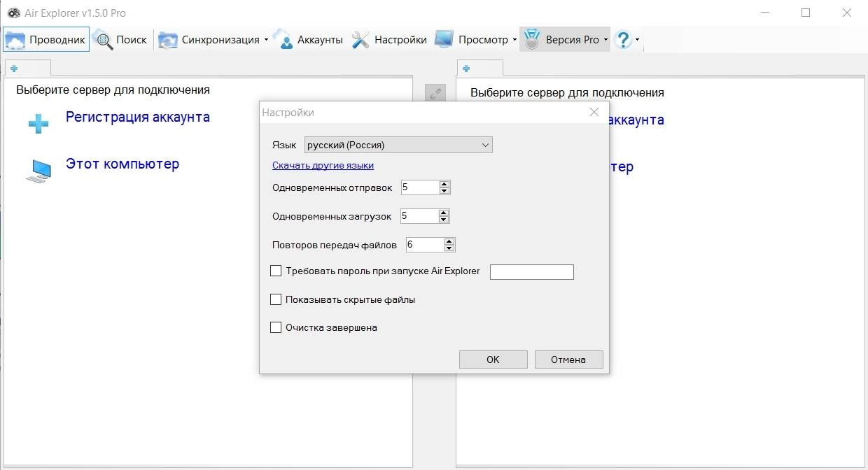Confirm settings with OK button
Screen dimensions: 868x470
(493, 359)
